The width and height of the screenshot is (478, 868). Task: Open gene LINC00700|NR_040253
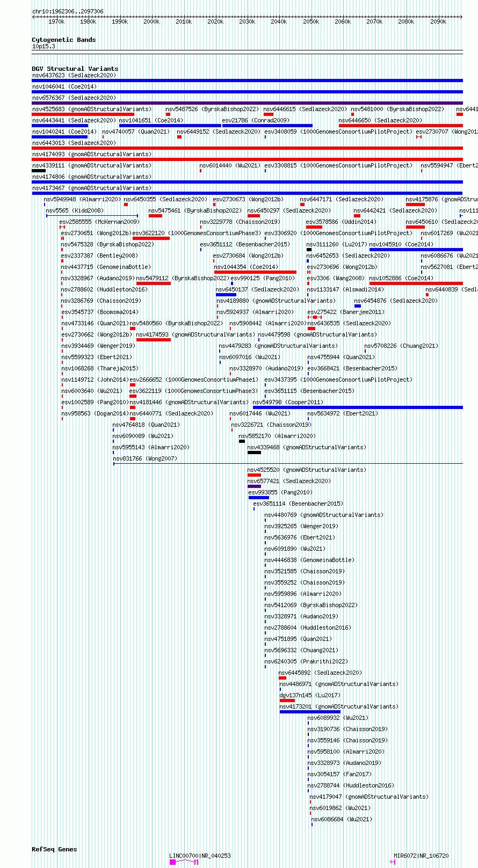(x=200, y=856)
